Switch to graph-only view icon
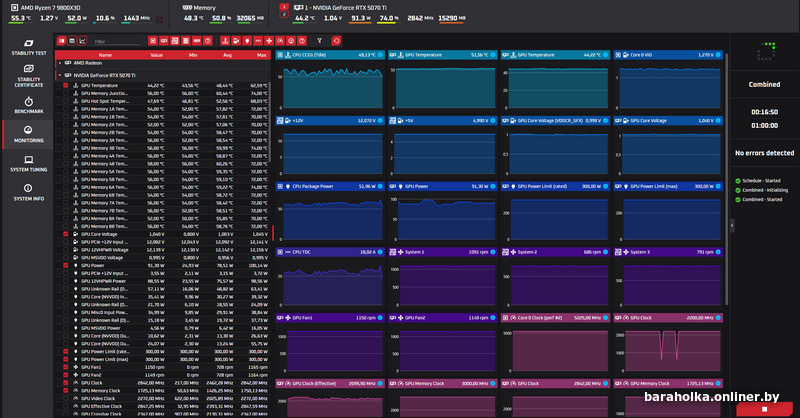The height and width of the screenshot is (418, 800). point(82,41)
